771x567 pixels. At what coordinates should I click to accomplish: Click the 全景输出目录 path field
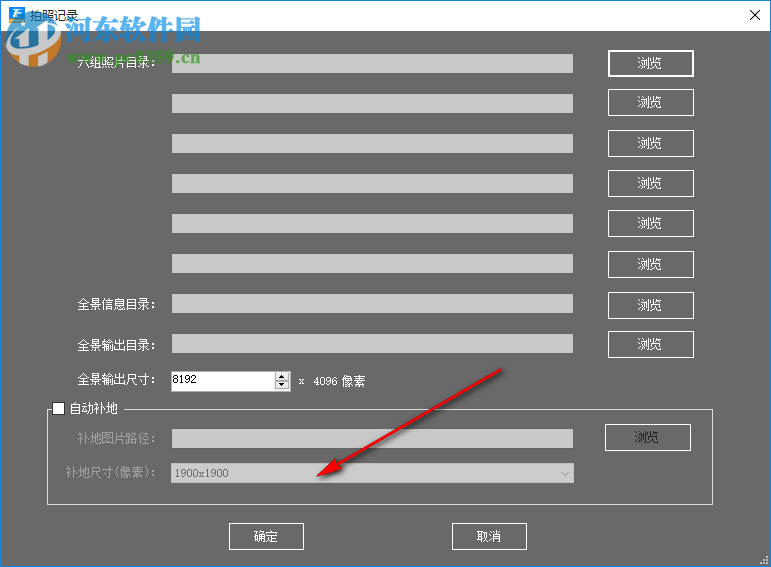click(372, 344)
